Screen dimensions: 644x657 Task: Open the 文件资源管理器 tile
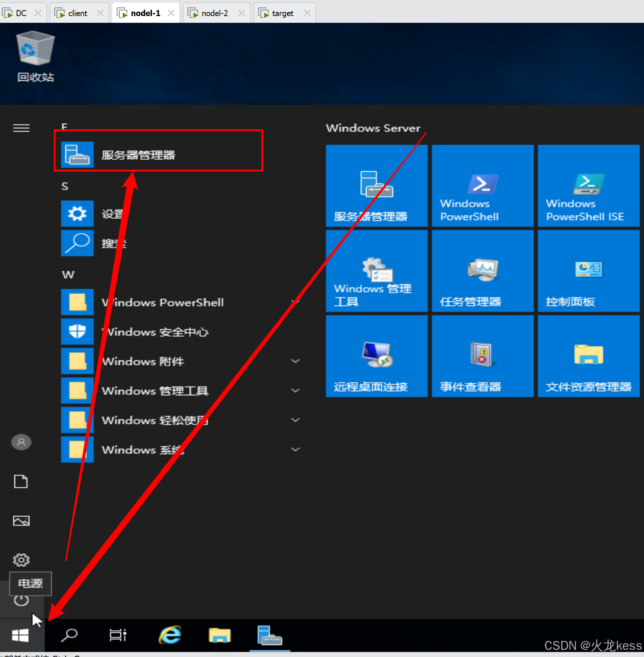click(x=589, y=356)
